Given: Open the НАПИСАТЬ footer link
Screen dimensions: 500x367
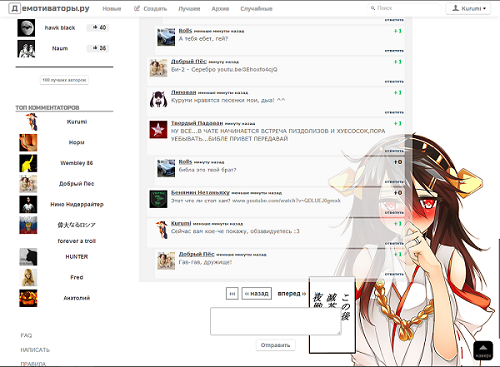Looking at the screenshot, I should tap(35, 350).
